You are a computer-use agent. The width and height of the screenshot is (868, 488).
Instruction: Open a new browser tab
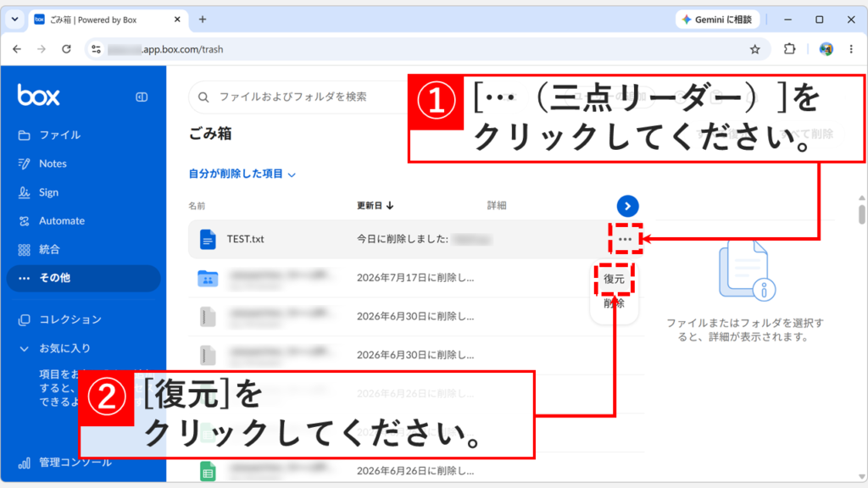tap(203, 19)
